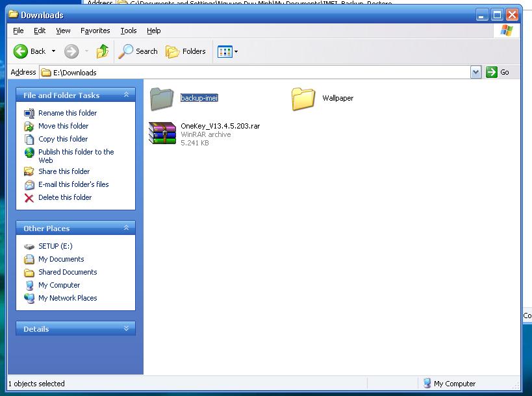Click the Windows flag logo icon

pos(507,31)
